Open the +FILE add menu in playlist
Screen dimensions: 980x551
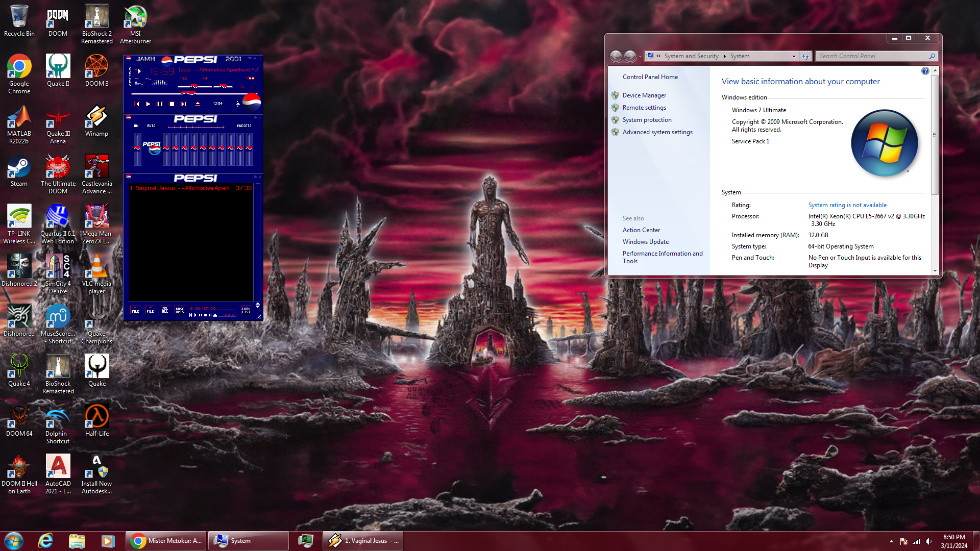click(x=135, y=310)
